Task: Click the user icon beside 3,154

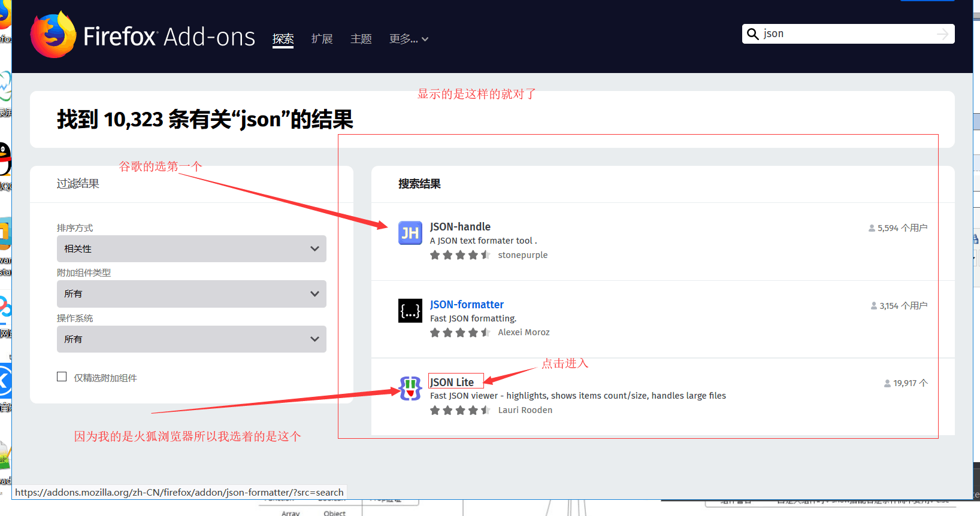Action: (x=874, y=306)
